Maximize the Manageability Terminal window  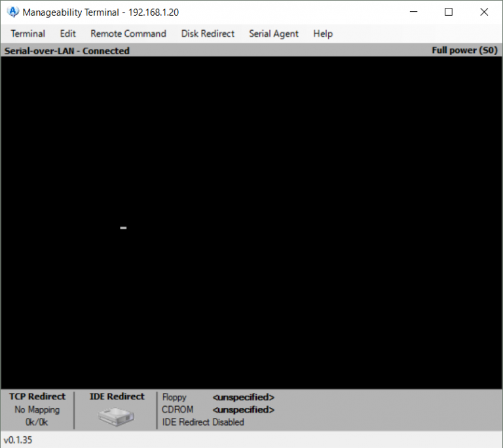[x=449, y=12]
